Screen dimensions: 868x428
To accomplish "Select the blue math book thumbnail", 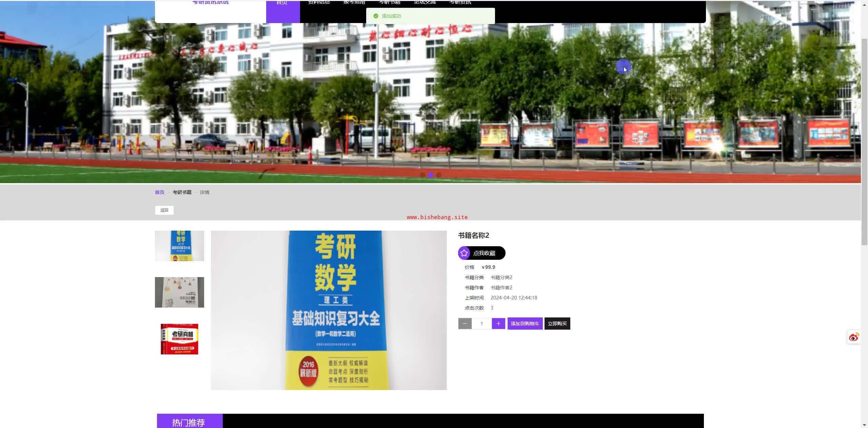I will (x=179, y=246).
